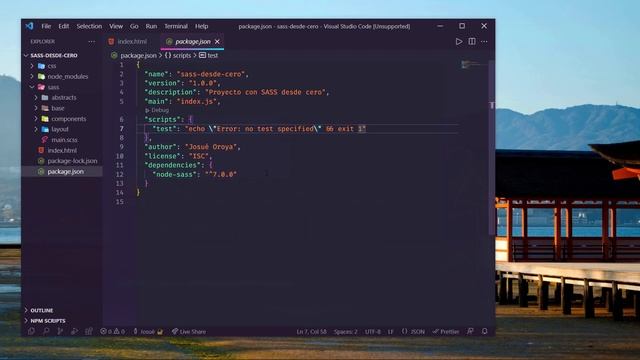Screen dimensions: 640x360
Task: Click the VS Code logo icon
Action: pyautogui.click(x=29, y=26)
